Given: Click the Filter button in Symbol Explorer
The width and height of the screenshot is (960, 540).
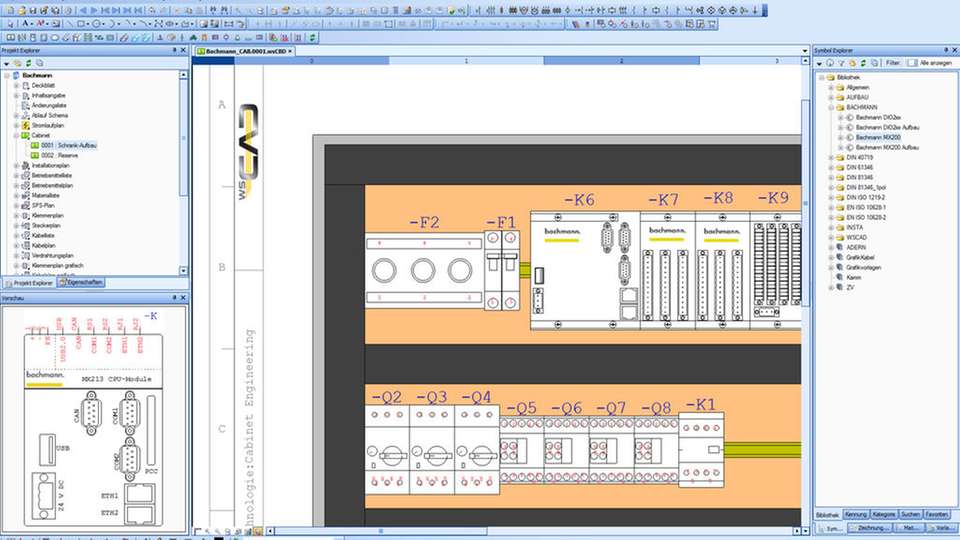Looking at the screenshot, I should (x=893, y=63).
